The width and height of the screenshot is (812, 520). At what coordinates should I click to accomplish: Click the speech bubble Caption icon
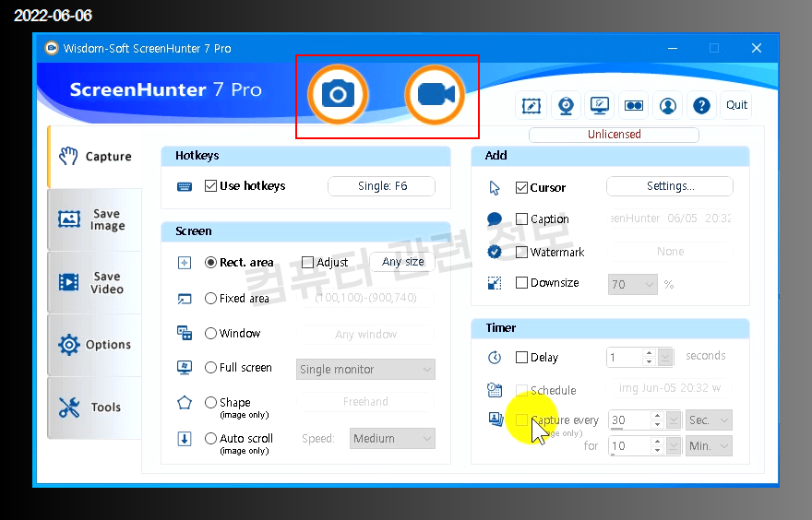[495, 219]
